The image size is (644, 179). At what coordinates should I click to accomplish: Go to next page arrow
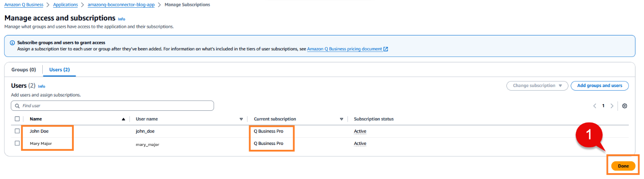[612, 106]
